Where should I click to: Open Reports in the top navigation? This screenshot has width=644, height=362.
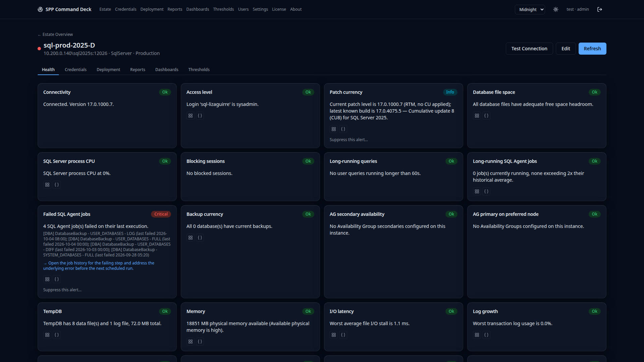175,9
